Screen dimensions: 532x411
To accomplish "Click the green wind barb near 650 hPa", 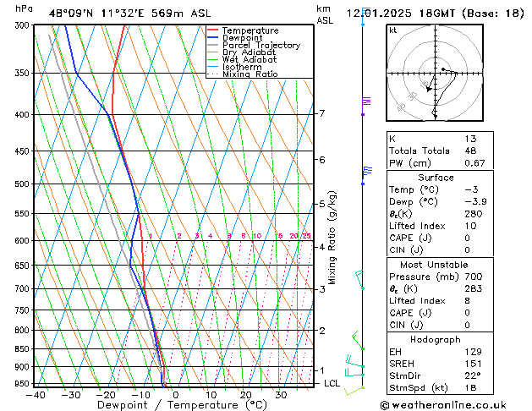I will click(x=359, y=277).
